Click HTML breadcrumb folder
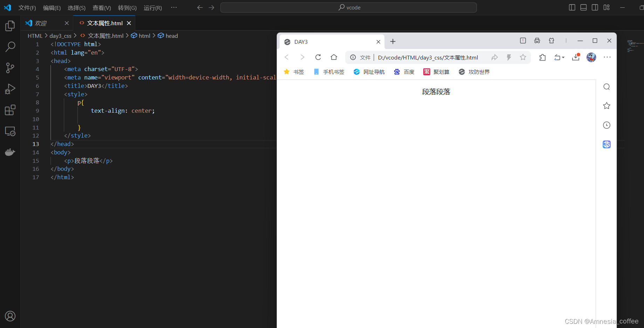The image size is (644, 328). (35, 36)
